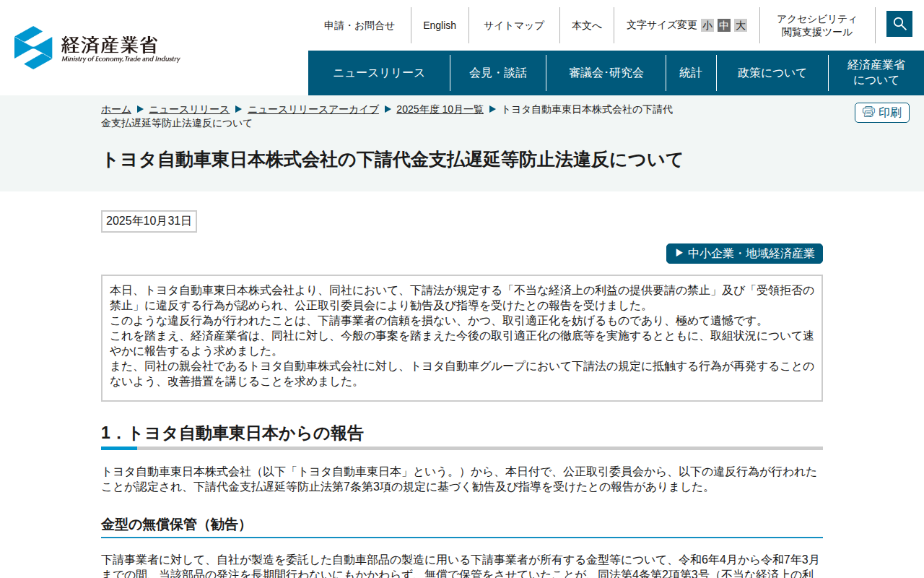Open 申請・お問合せ link
This screenshot has width=924, height=578.
[x=359, y=25]
